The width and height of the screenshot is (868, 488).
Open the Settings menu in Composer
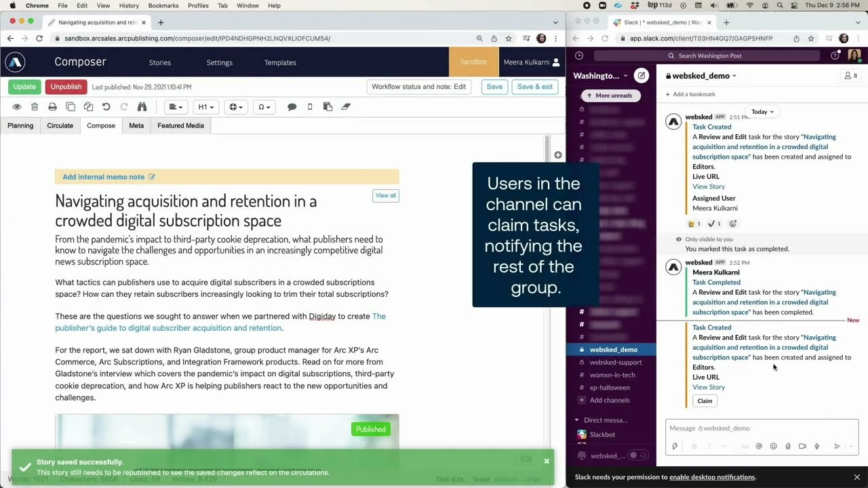click(220, 62)
